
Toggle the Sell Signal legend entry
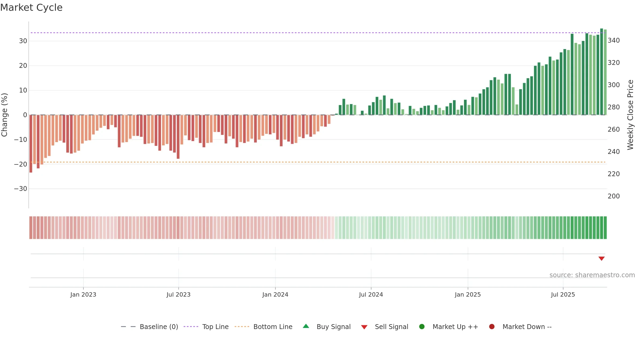385,327
